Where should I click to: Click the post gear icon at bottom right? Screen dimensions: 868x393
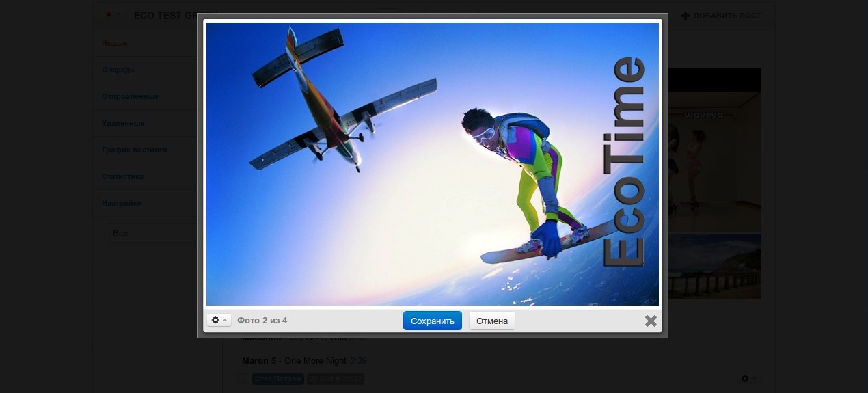745,379
